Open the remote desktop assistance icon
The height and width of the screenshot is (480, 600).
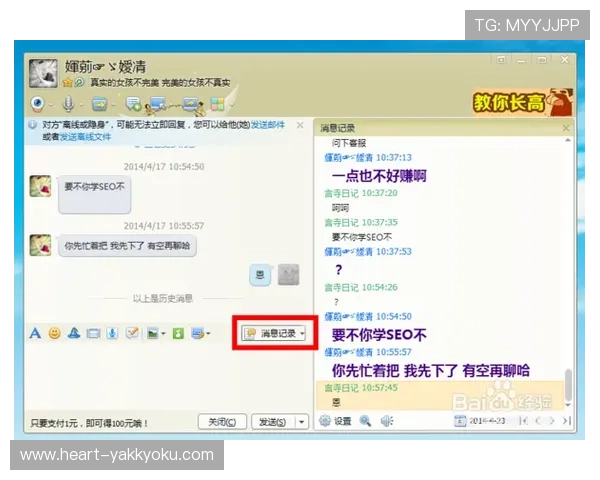coord(158,104)
